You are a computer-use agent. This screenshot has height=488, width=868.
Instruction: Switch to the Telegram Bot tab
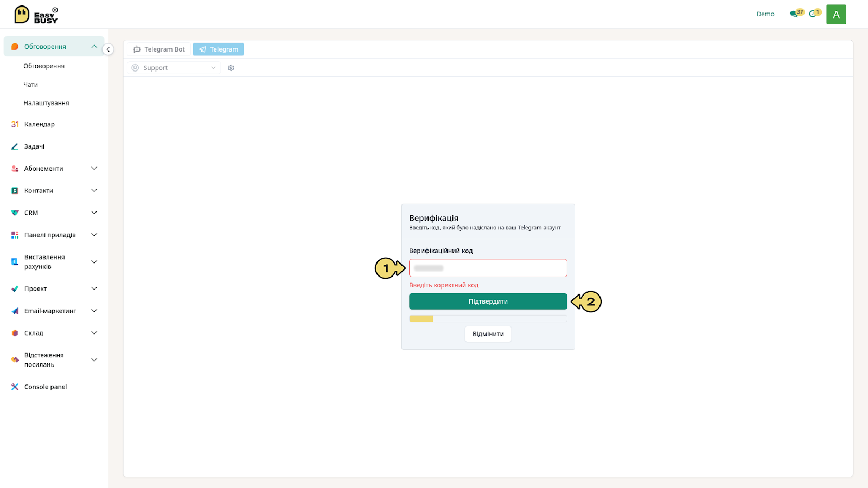tap(159, 49)
